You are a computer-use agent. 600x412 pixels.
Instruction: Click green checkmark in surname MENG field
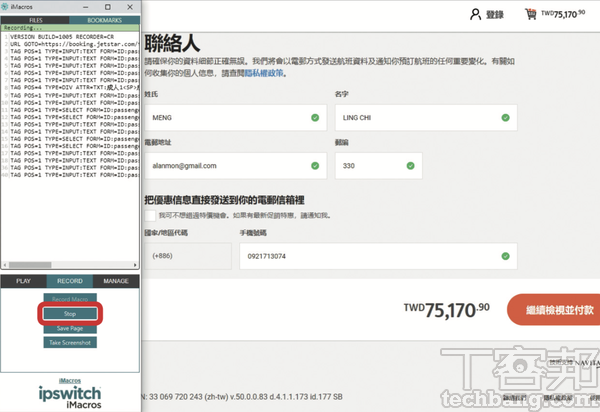click(315, 118)
